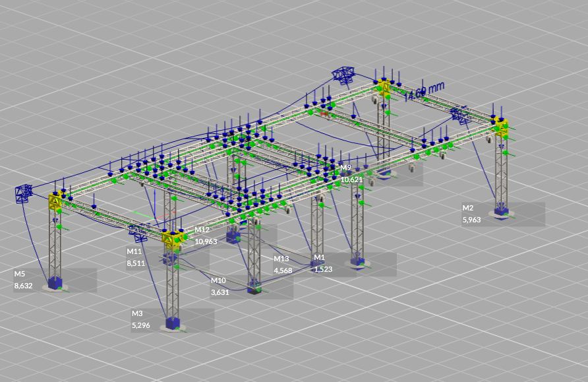
Task: Select the red element on the rear truss
Action: pyautogui.click(x=324, y=113)
